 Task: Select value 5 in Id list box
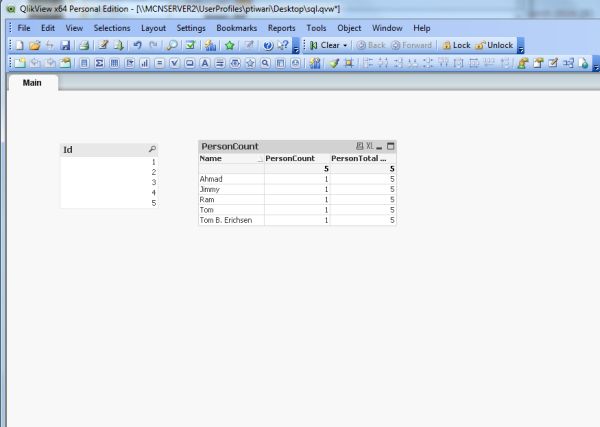[x=109, y=203]
